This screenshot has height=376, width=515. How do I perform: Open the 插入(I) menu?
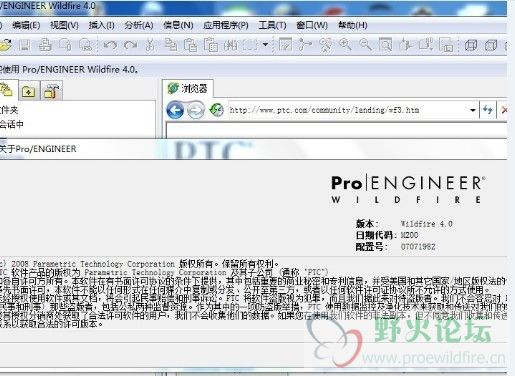pos(101,25)
